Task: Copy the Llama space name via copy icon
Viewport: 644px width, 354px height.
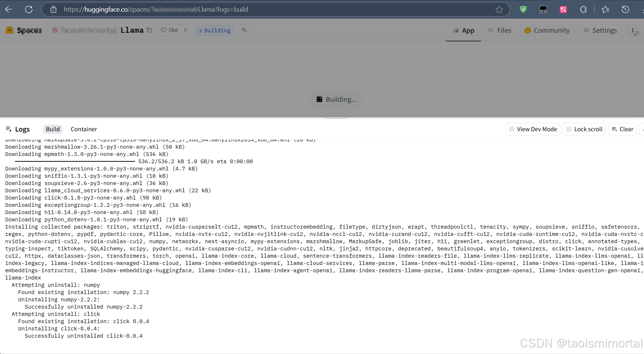Action: coord(150,30)
